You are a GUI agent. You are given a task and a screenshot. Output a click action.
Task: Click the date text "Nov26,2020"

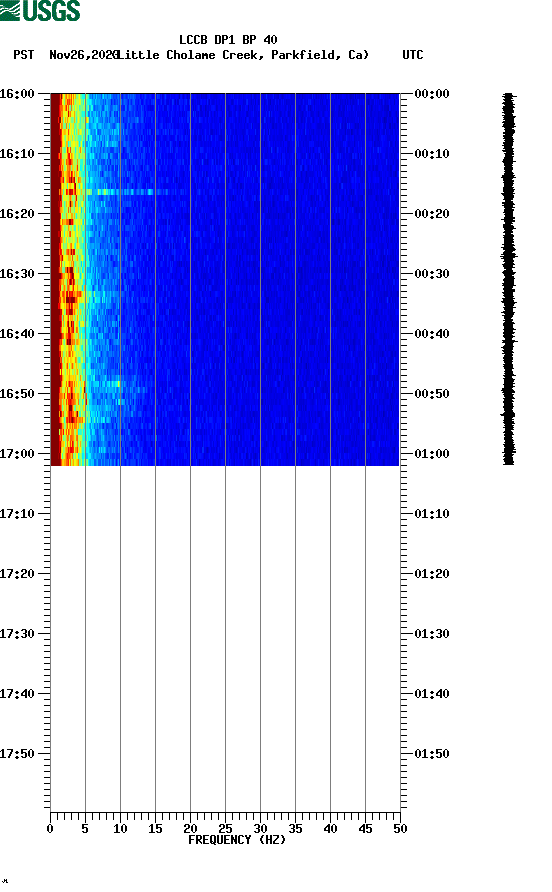(83, 55)
